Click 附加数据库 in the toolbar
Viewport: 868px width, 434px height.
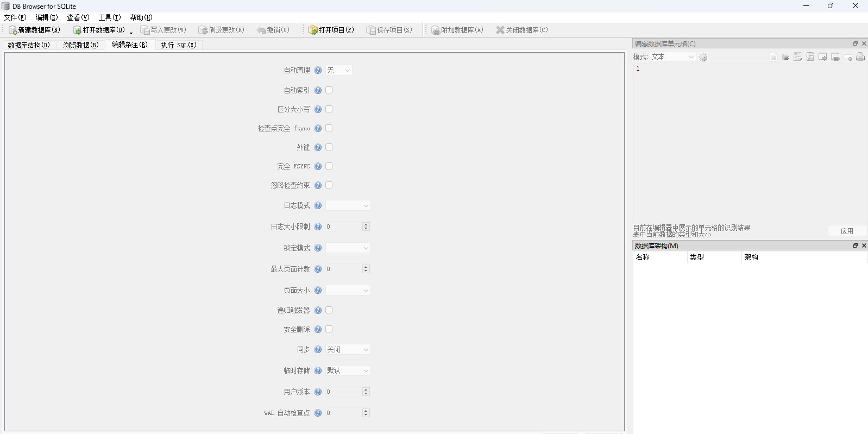click(457, 30)
